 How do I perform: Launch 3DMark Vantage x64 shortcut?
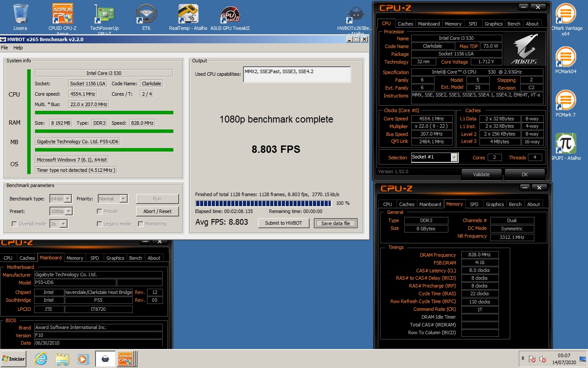point(566,19)
